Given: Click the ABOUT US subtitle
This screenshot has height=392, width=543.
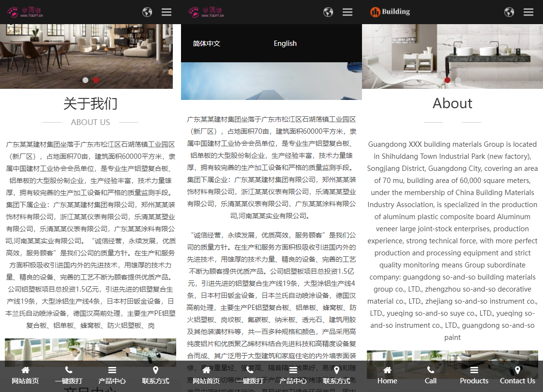Looking at the screenshot, I should pyautogui.click(x=90, y=122).
